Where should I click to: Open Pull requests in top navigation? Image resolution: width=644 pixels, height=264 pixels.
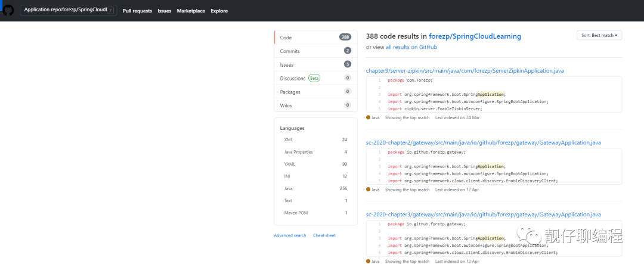(x=137, y=11)
